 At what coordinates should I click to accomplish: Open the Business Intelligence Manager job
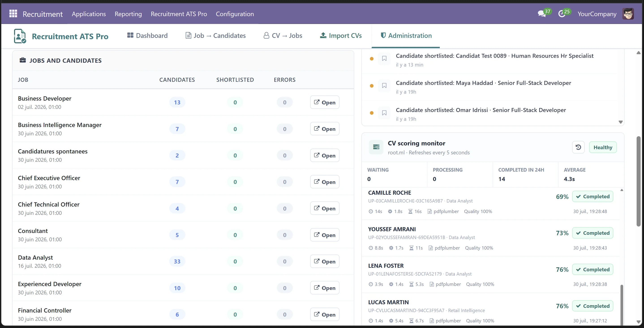click(324, 129)
